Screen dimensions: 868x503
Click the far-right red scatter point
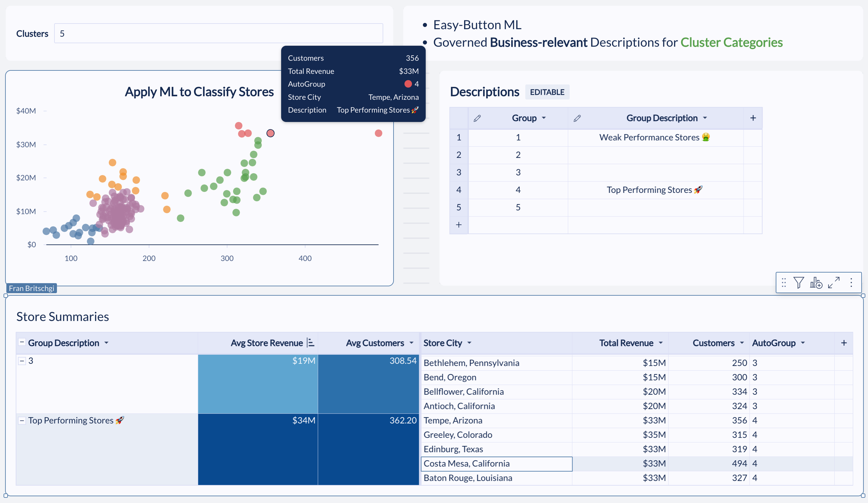pos(378,133)
